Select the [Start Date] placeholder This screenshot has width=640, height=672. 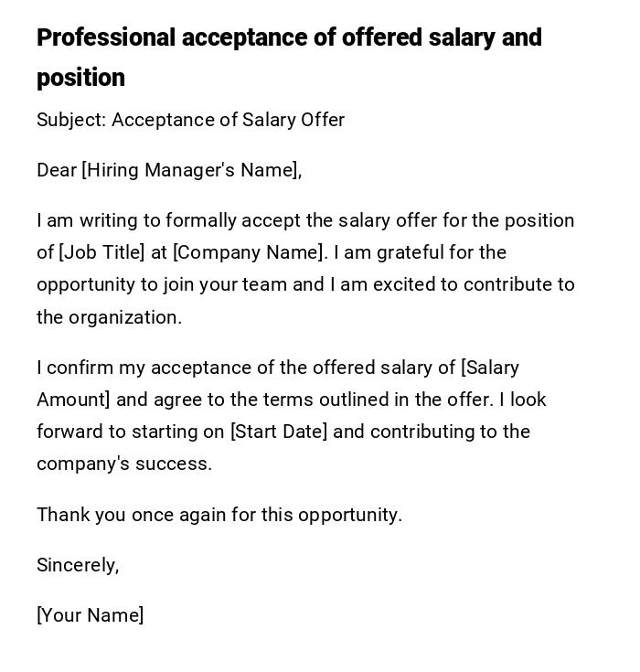(x=278, y=432)
